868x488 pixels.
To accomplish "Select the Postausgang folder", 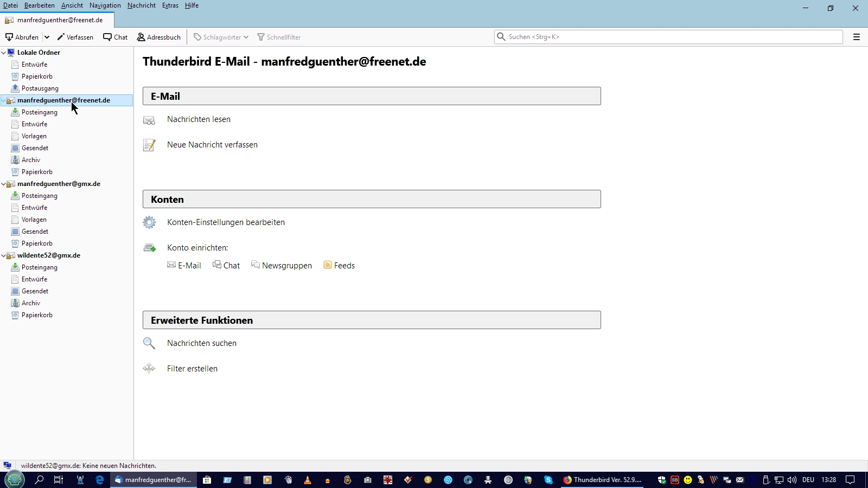I will 40,88.
